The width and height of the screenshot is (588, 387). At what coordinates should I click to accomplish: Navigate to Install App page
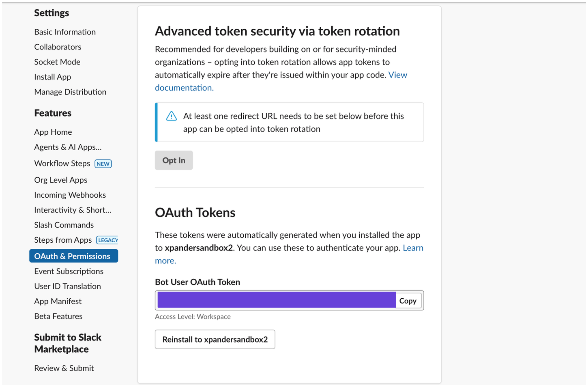(x=52, y=77)
